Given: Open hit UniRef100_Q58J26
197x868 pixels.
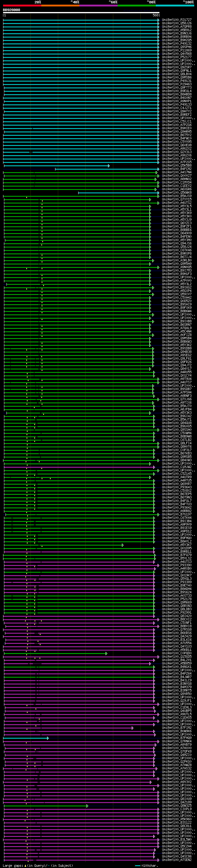Looking at the screenshot, I should click(x=176, y=23).
